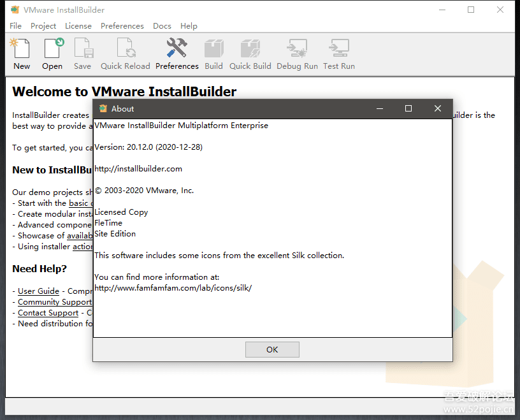Close the About dialog window

pos(437,109)
